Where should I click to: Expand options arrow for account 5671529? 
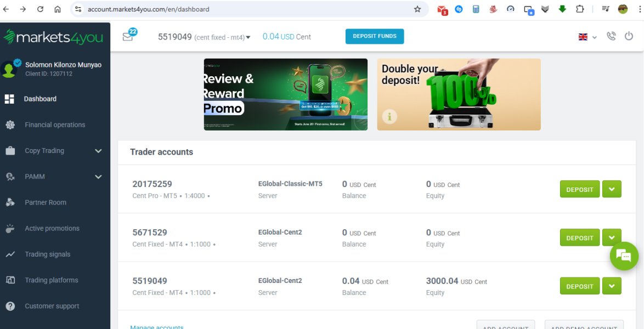[x=612, y=237]
